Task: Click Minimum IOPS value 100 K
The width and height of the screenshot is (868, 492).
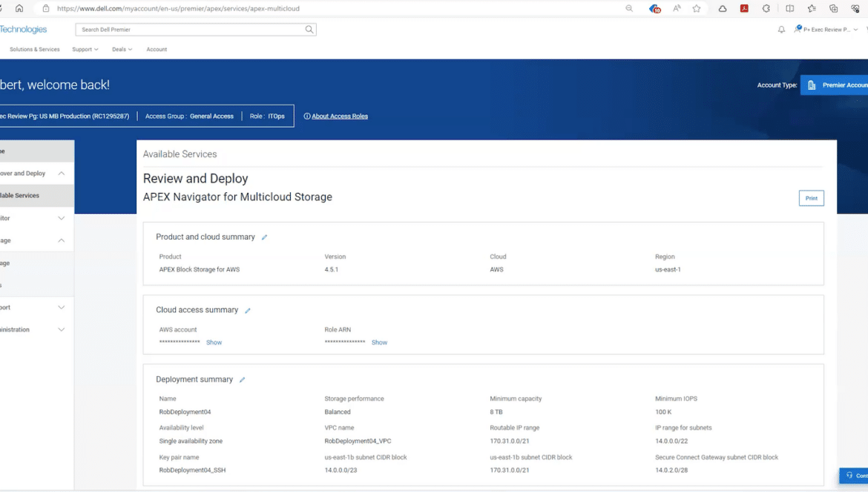Action: click(663, 413)
